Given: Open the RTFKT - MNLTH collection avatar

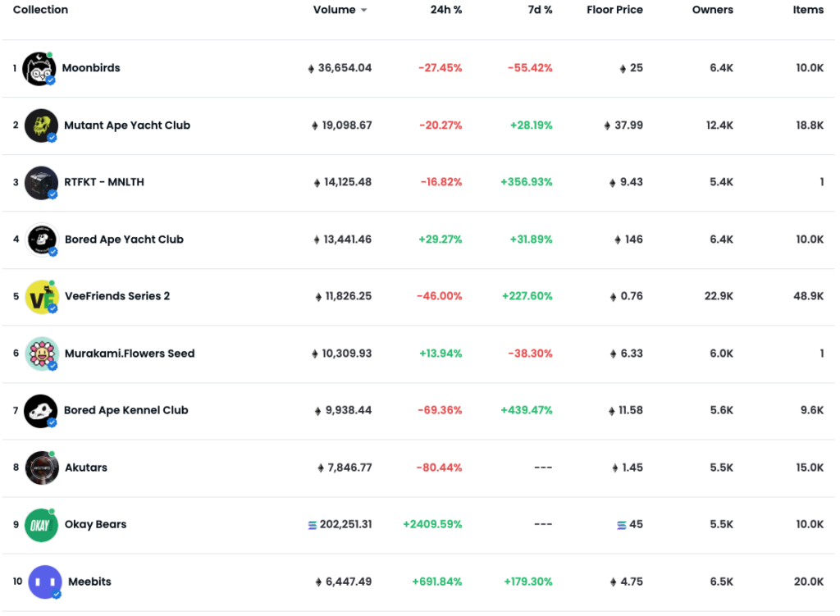Looking at the screenshot, I should point(41,183).
